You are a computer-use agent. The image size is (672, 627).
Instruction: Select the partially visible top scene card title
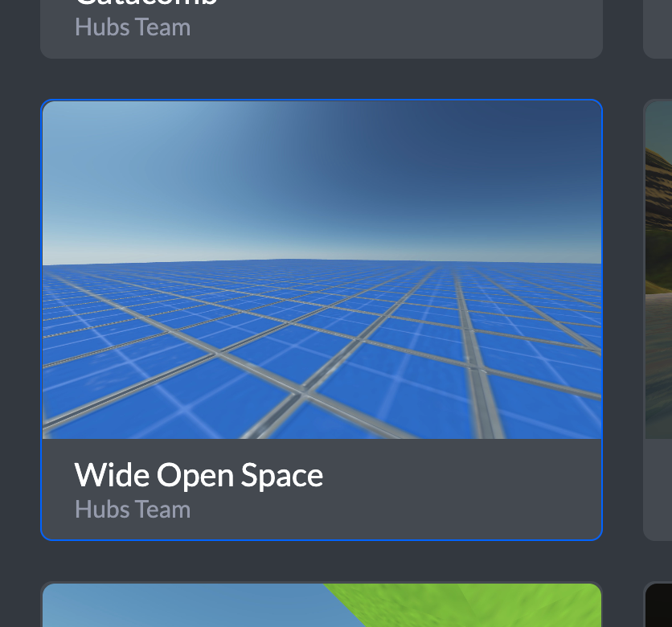[x=145, y=2]
